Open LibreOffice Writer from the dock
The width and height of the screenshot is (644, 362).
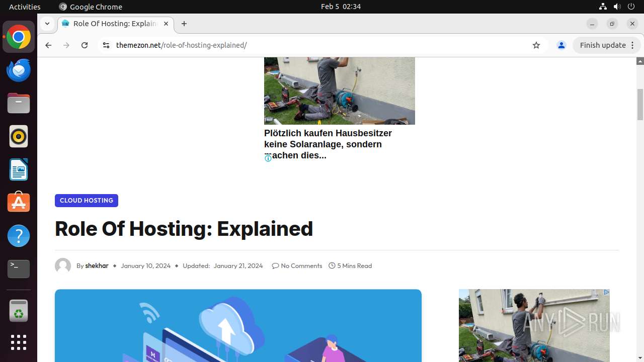[x=19, y=170]
